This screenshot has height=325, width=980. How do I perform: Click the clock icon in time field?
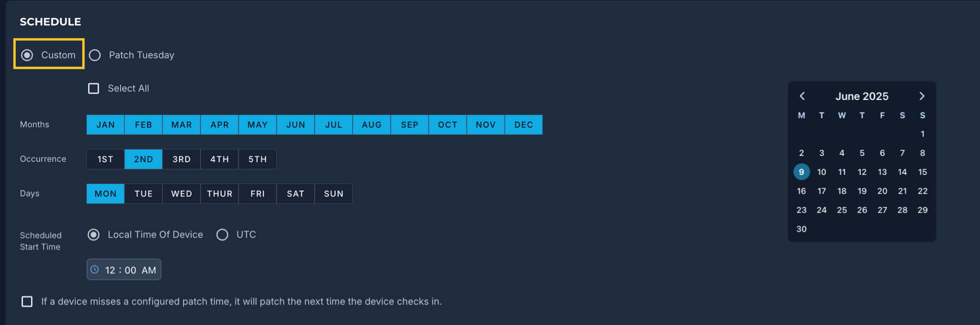coord(95,270)
